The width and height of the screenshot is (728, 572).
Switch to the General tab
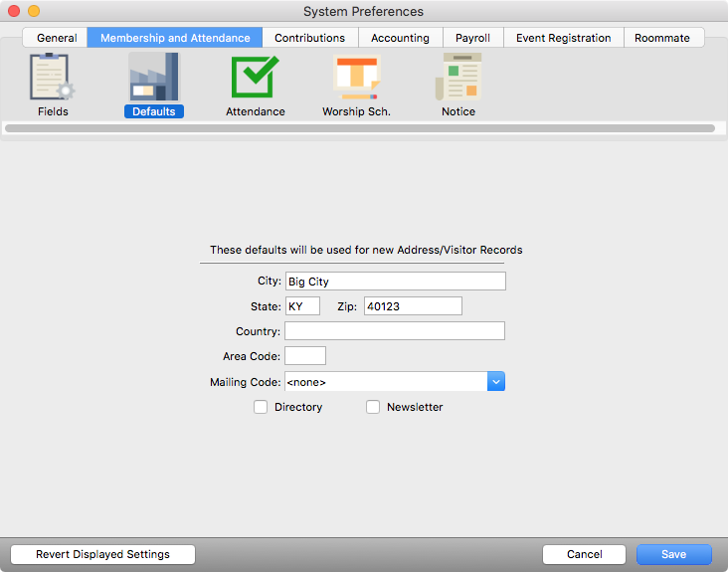(57, 38)
